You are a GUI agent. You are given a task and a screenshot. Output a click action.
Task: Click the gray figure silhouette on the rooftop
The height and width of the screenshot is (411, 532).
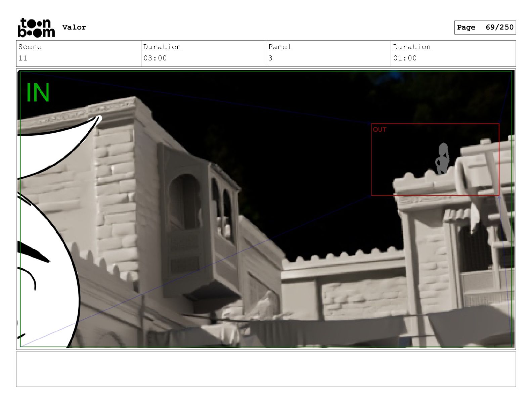coord(443,158)
